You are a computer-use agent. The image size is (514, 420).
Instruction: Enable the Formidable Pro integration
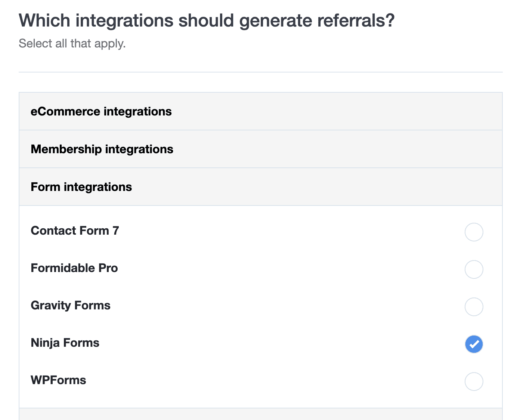pos(474,269)
